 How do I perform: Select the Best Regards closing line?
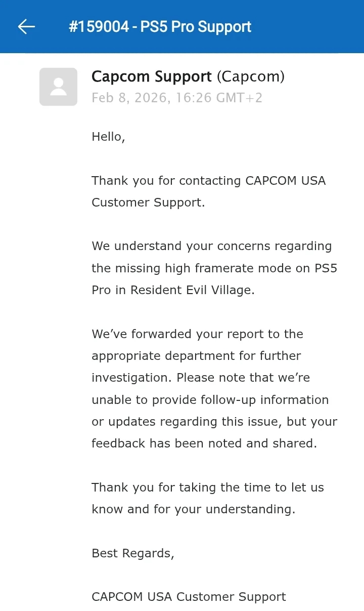click(x=132, y=553)
